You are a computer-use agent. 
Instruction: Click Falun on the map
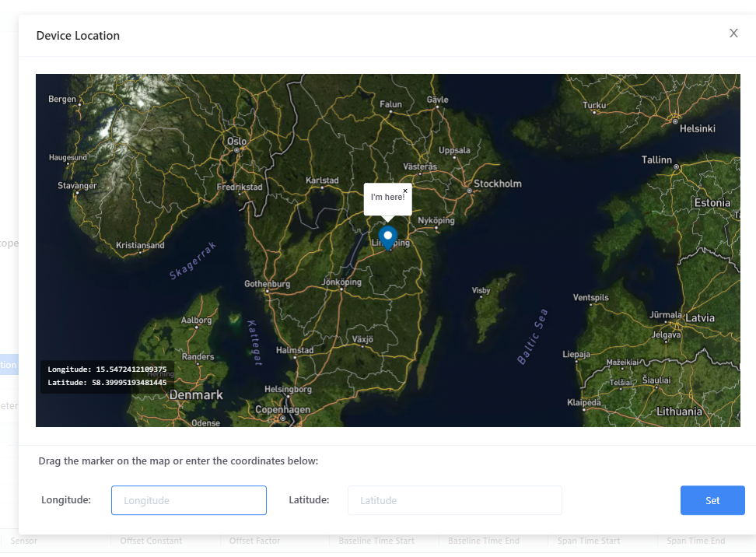390,104
